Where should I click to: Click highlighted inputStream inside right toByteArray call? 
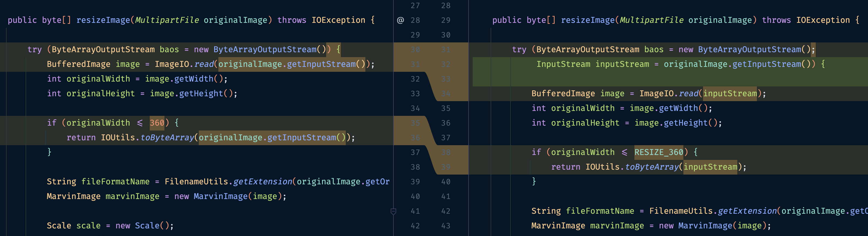(710, 167)
